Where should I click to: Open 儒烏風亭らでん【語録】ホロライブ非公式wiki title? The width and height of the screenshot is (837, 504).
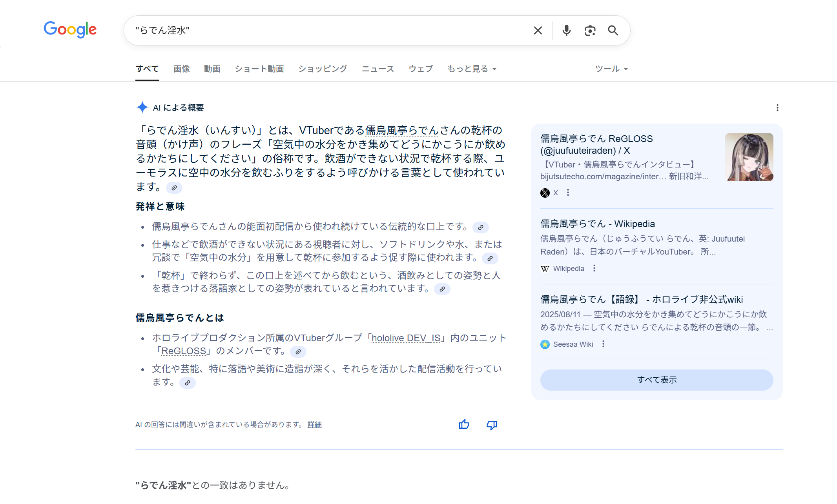(641, 300)
